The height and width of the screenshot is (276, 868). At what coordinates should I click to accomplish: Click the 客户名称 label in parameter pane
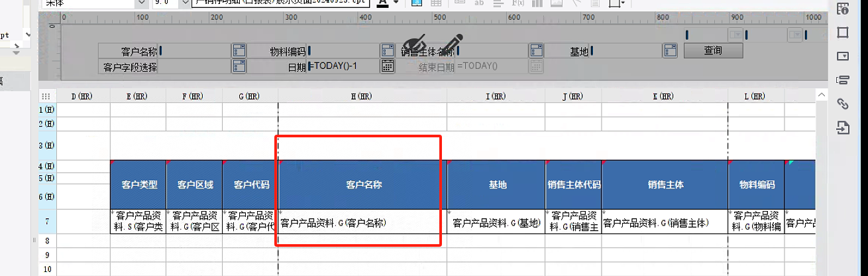click(139, 51)
